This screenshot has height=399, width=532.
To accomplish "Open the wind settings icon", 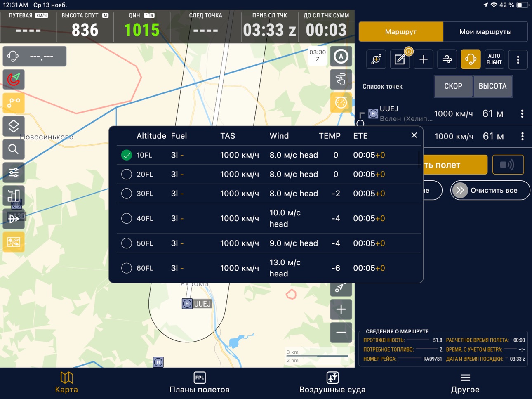I will 447,59.
